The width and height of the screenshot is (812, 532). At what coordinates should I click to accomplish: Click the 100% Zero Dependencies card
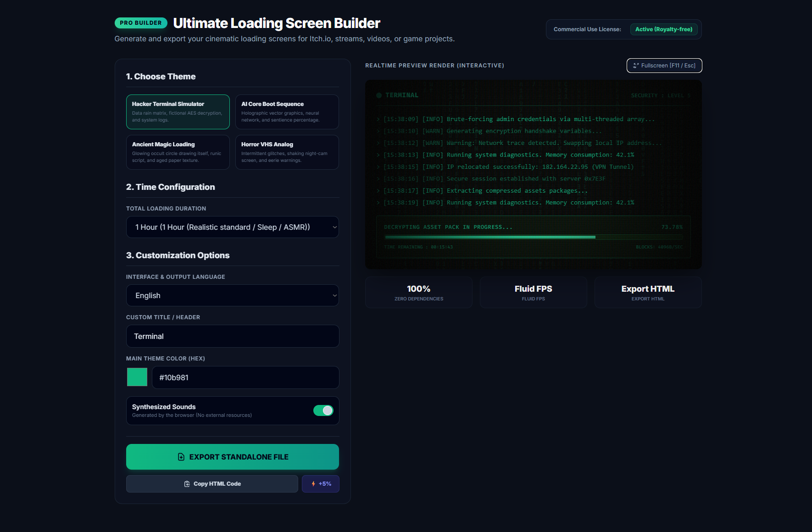(x=419, y=292)
